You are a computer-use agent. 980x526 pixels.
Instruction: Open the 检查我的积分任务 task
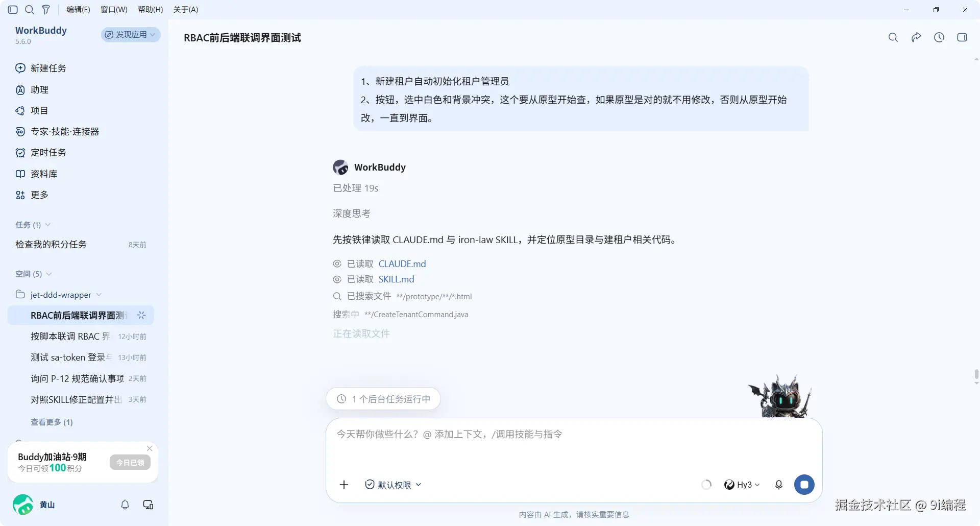[81, 244]
